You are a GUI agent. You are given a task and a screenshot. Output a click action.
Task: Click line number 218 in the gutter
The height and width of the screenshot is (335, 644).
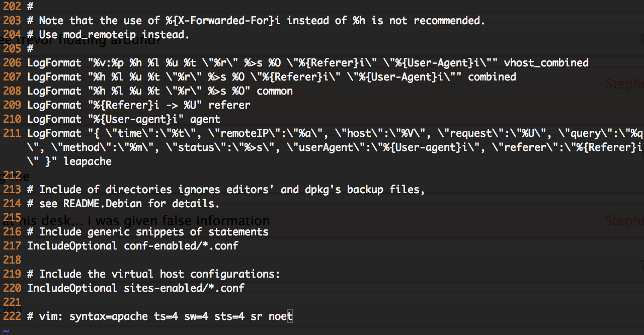[x=12, y=260]
